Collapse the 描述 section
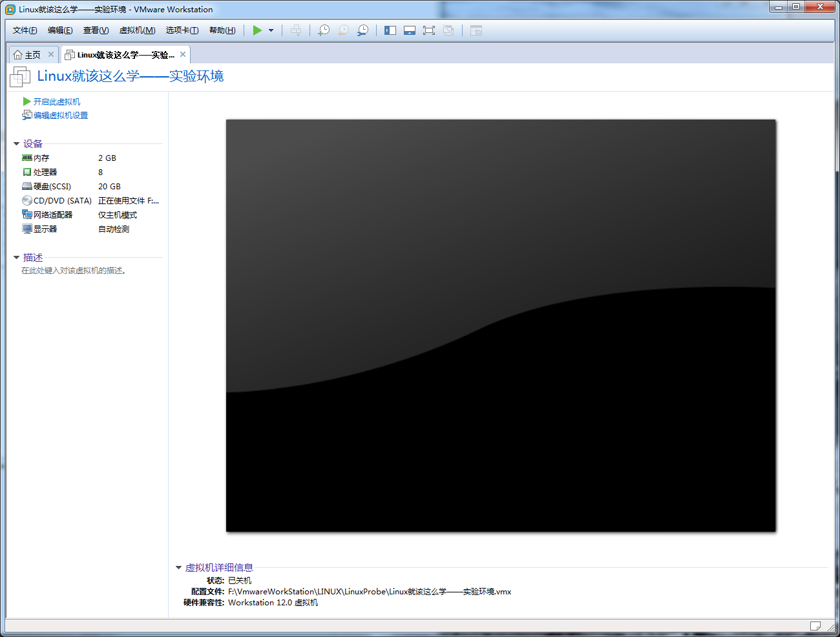840x637 pixels. [17, 258]
